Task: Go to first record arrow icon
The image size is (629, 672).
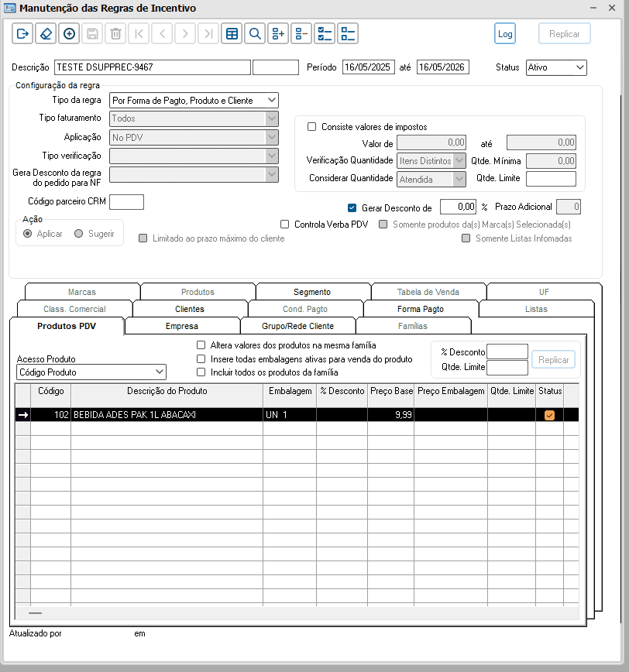Action: tap(139, 33)
